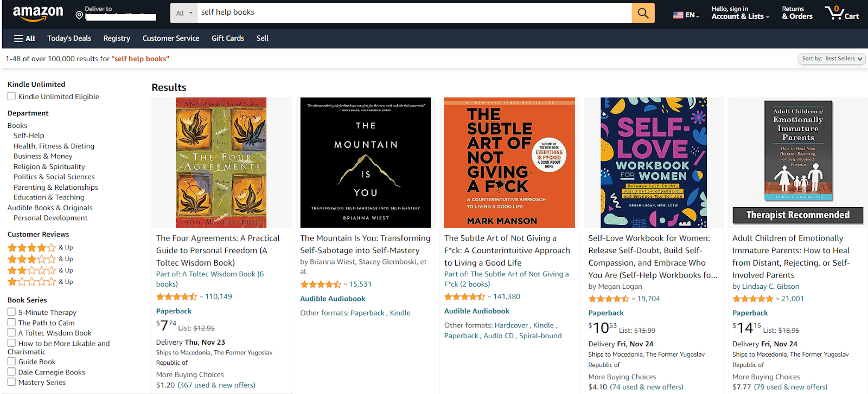Open The Four Agreements cover image
868x394 pixels.
click(221, 163)
